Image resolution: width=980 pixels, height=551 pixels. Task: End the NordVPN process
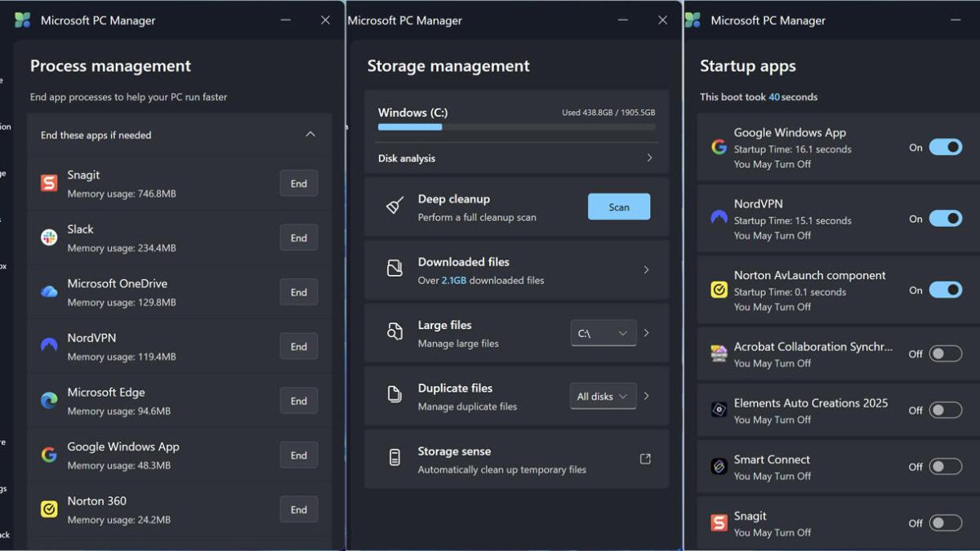(299, 346)
